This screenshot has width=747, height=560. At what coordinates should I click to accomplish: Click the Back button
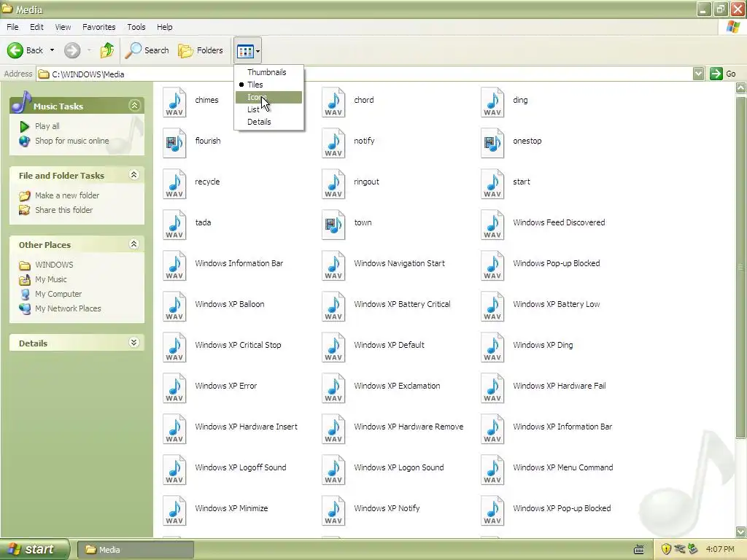[x=26, y=50]
